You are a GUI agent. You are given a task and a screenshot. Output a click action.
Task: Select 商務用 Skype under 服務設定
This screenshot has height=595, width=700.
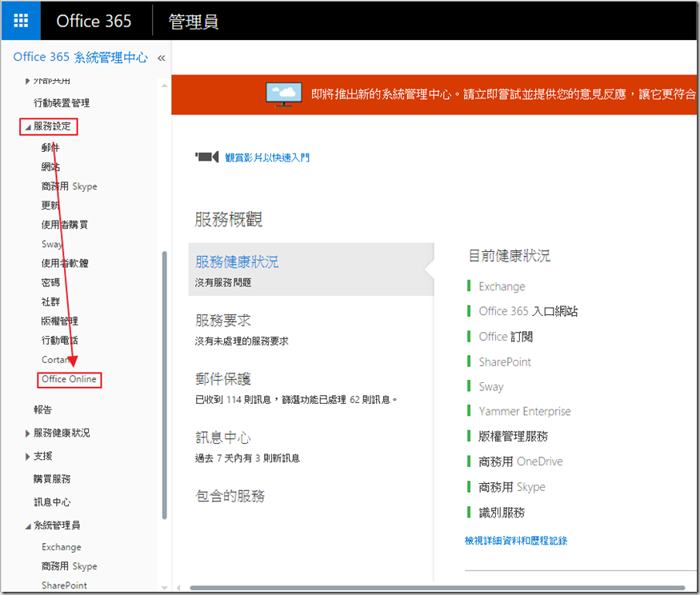click(x=69, y=186)
